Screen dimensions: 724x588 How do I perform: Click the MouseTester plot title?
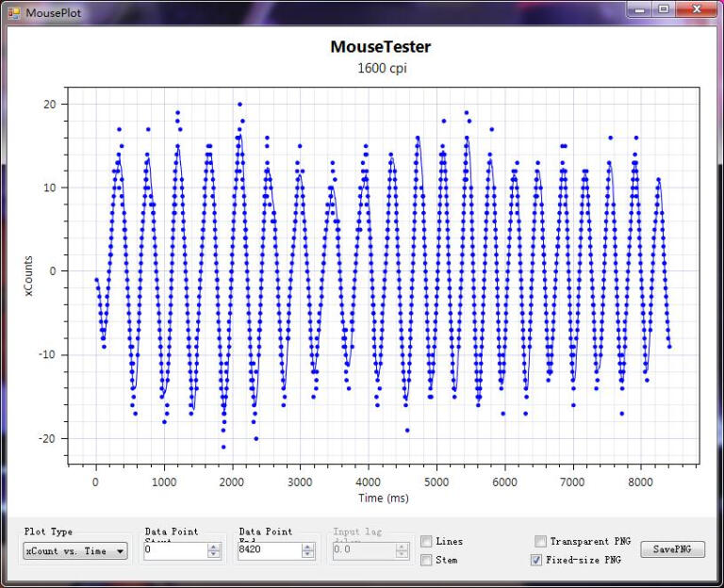click(x=380, y=46)
